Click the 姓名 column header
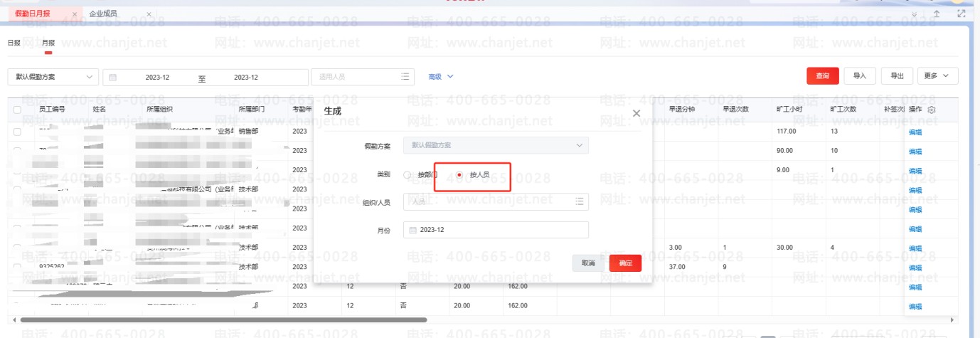 pyautogui.click(x=100, y=110)
